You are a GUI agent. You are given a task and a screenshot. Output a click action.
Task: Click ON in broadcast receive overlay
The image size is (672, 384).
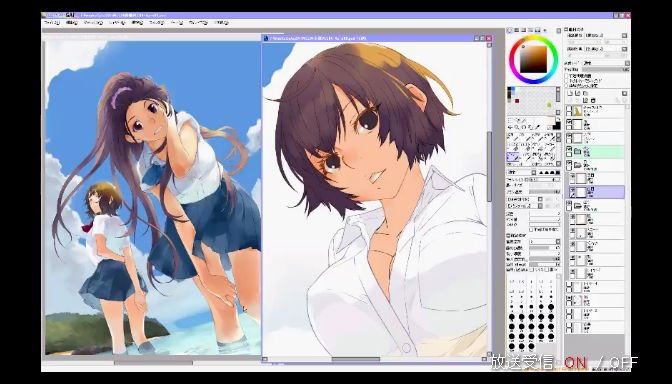tap(575, 363)
